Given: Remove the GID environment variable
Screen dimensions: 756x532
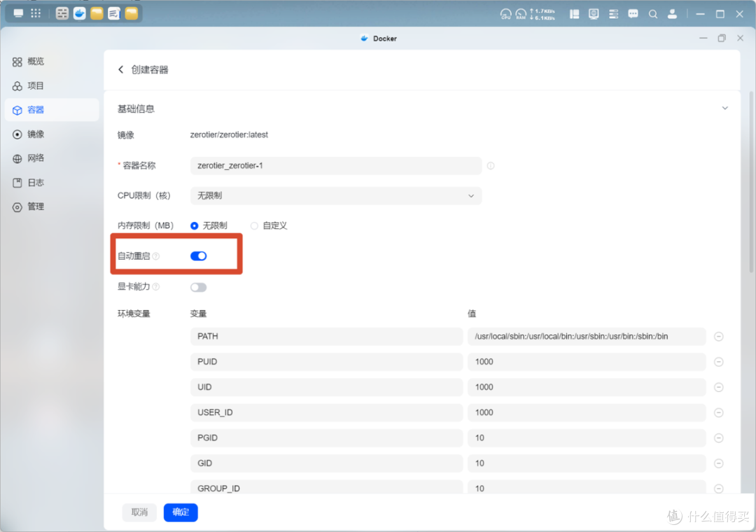Looking at the screenshot, I should pos(718,463).
